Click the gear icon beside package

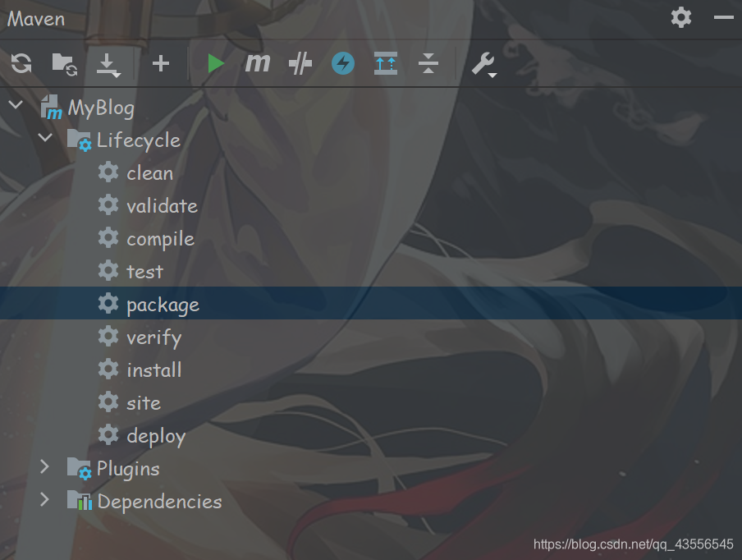pyautogui.click(x=108, y=303)
